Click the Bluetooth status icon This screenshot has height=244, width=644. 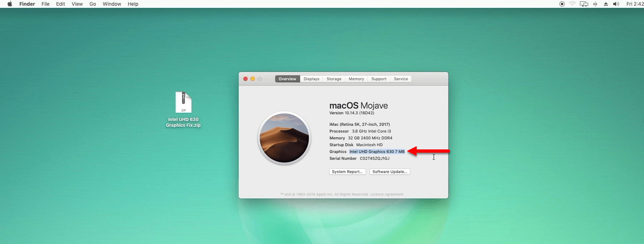(x=595, y=4)
